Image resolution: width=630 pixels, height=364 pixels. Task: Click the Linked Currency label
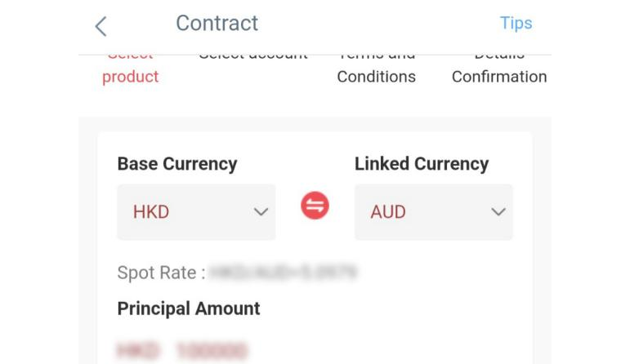422,164
